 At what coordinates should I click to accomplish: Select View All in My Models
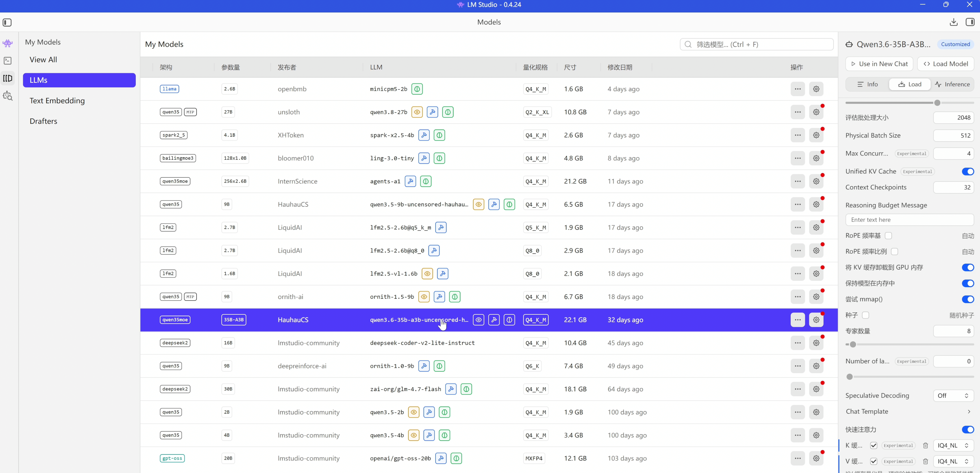click(x=79, y=60)
